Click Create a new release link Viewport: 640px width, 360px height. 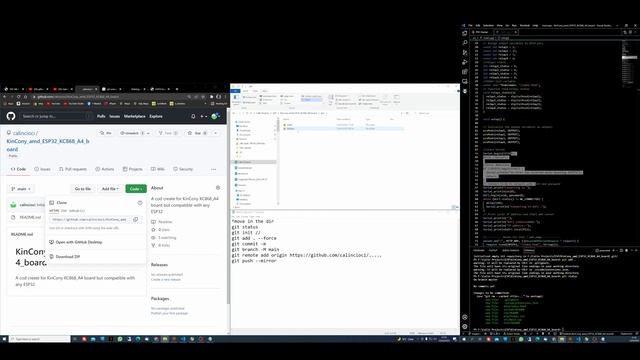pyautogui.click(x=166, y=280)
